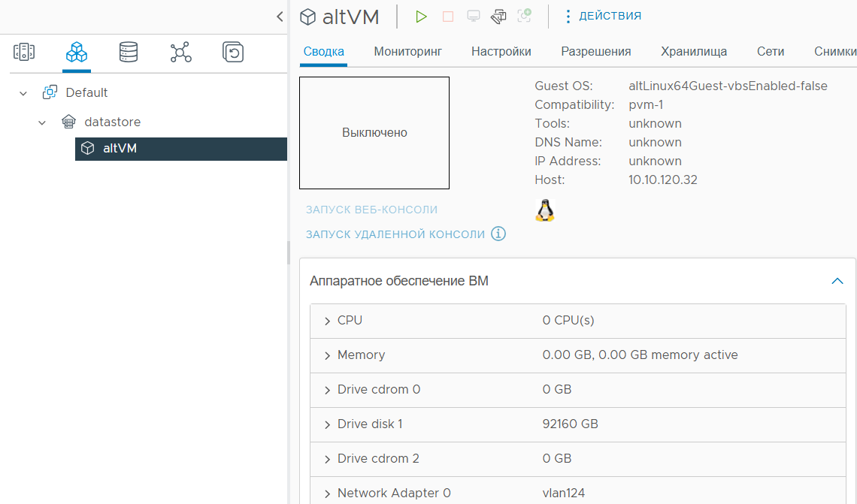The image size is (857, 504).
Task: Switch to the Сети tab
Action: click(x=771, y=51)
